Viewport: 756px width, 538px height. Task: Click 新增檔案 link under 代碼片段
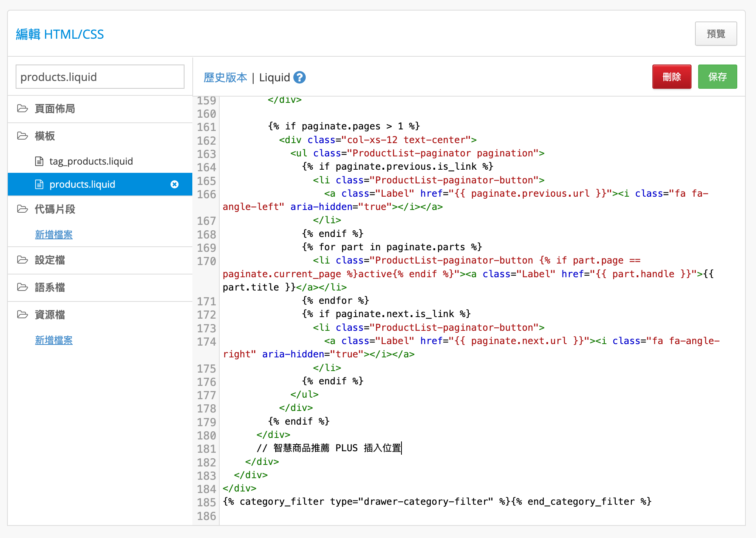point(54,235)
